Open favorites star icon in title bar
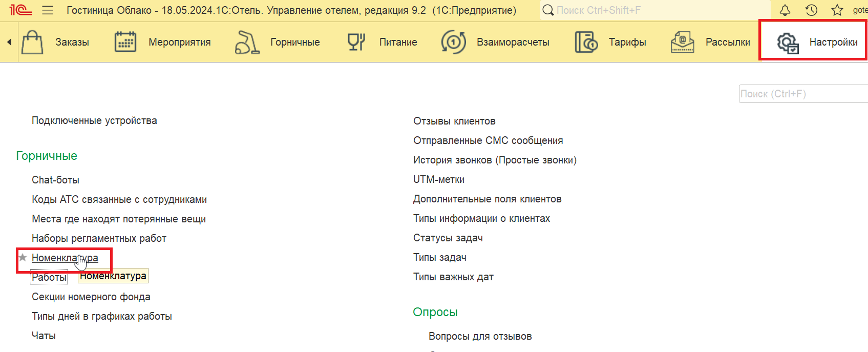868x352 pixels. [837, 10]
